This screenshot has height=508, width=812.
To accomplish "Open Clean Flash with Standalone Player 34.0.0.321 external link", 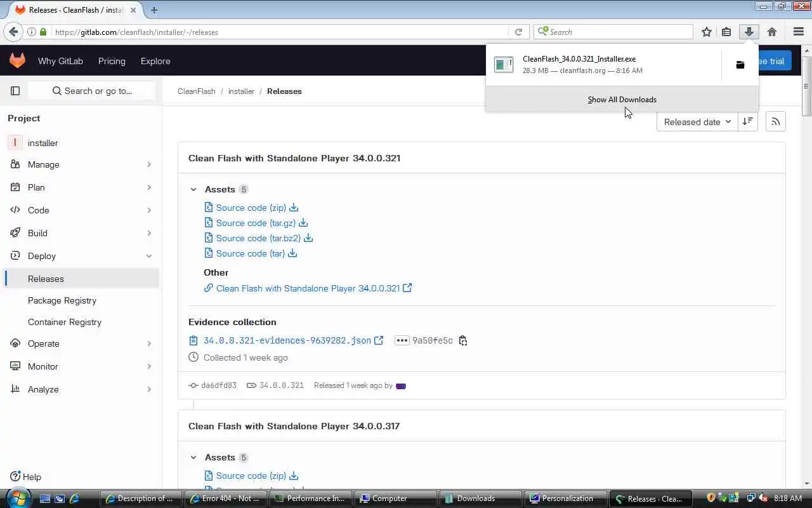I will point(308,288).
